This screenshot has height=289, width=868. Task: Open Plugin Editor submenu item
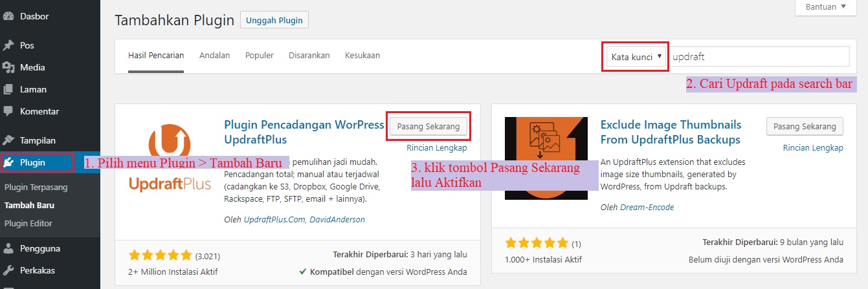tap(28, 224)
